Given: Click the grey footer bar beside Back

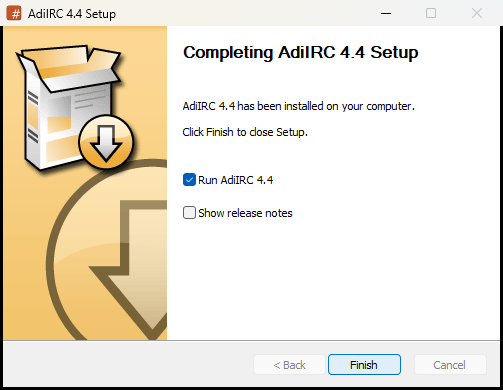Looking at the screenshot, I should 128,365.
